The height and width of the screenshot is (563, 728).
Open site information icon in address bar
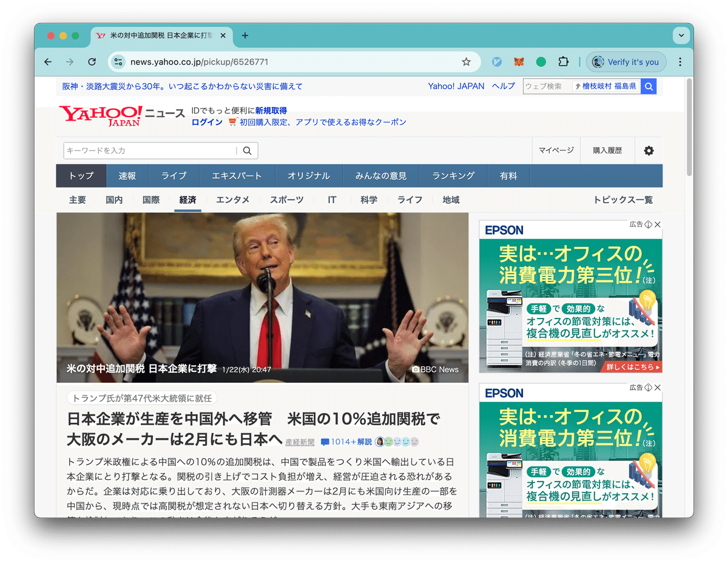[118, 62]
